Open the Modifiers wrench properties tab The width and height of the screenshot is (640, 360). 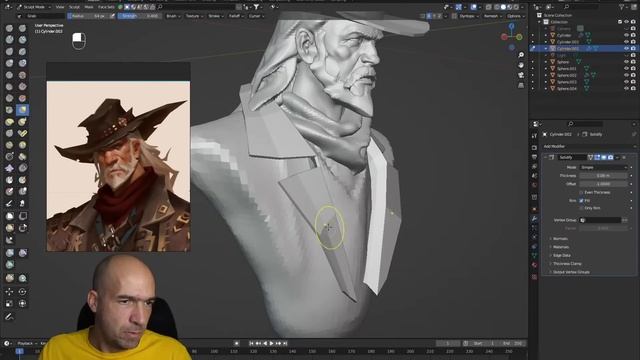coord(534,219)
